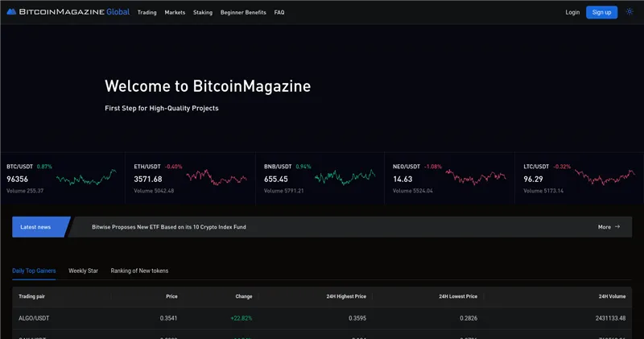This screenshot has width=644, height=339.
Task: Open the Bitwise Proposes New ETF headline
Action: (169, 227)
